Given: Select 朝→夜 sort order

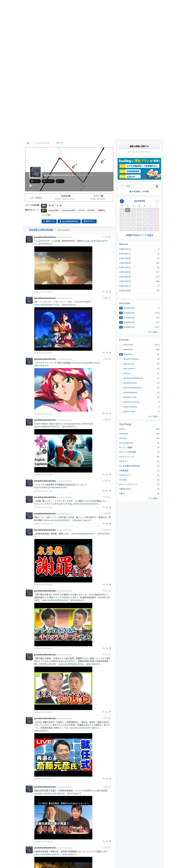Looking at the screenshot, I should coord(51,206).
